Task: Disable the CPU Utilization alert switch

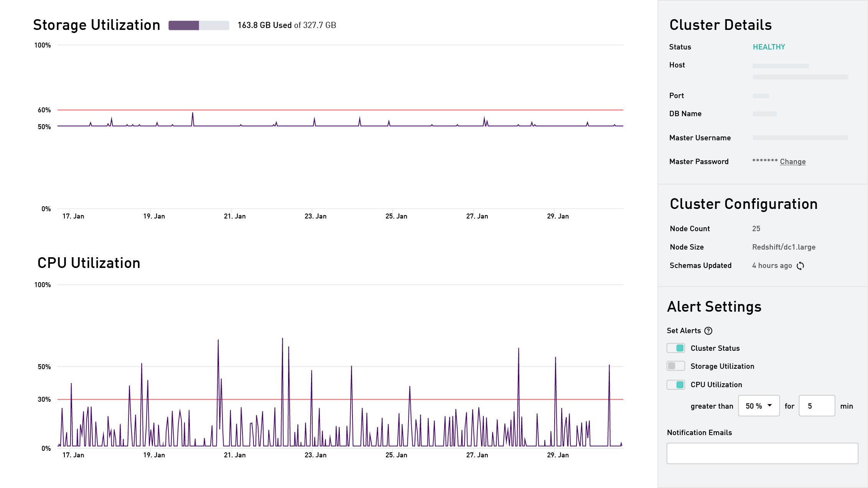Action: pyautogui.click(x=676, y=384)
